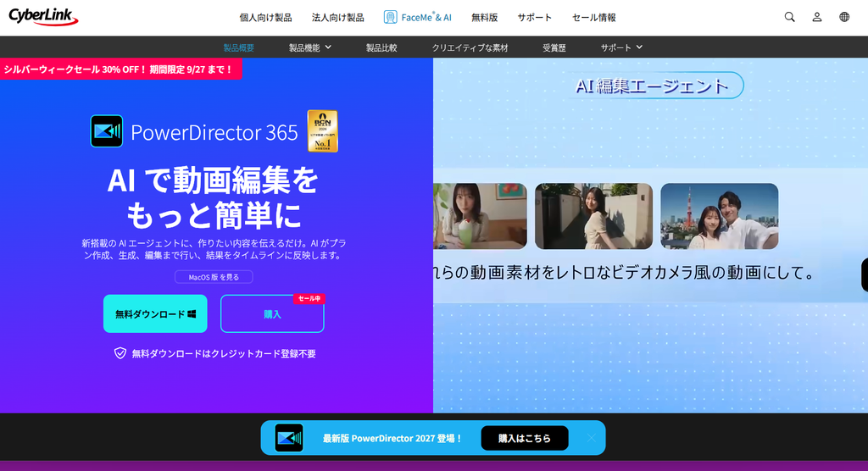Click the シルバーウィークセール 30% OFF banner
Image resolution: width=868 pixels, height=471 pixels.
(x=120, y=69)
